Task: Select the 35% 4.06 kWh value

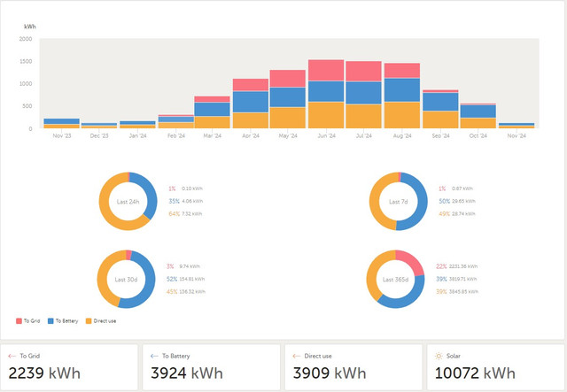Action: tap(185, 201)
